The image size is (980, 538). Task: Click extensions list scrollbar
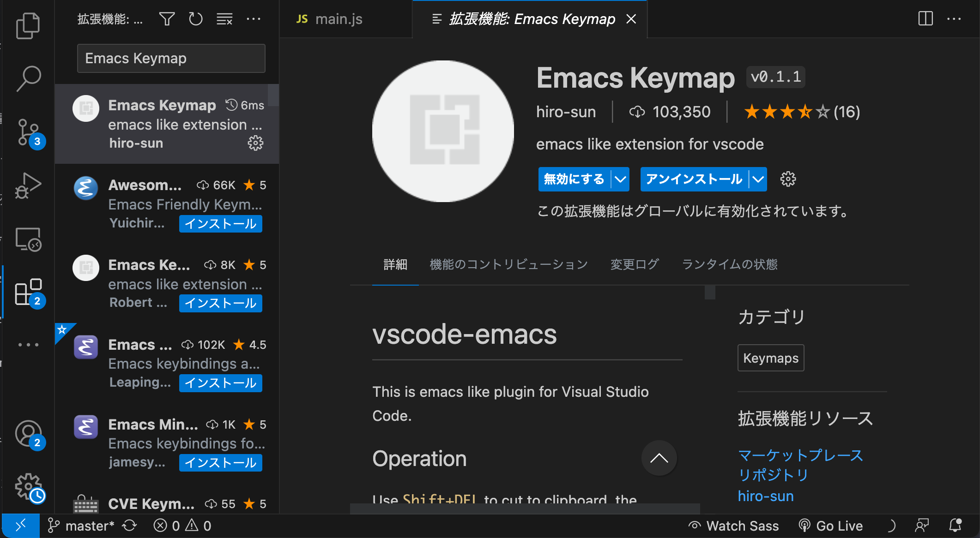tap(273, 95)
